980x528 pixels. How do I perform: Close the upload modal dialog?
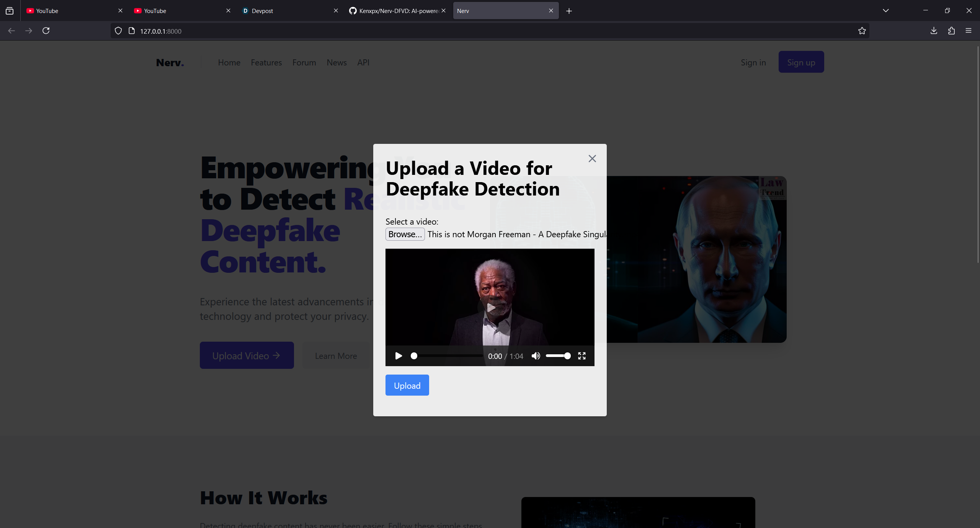[x=592, y=158]
